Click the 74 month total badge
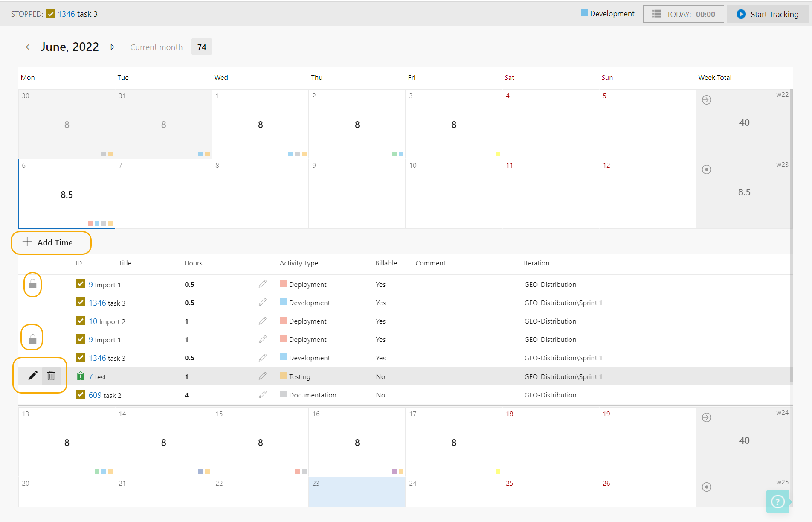812x522 pixels. 202,47
